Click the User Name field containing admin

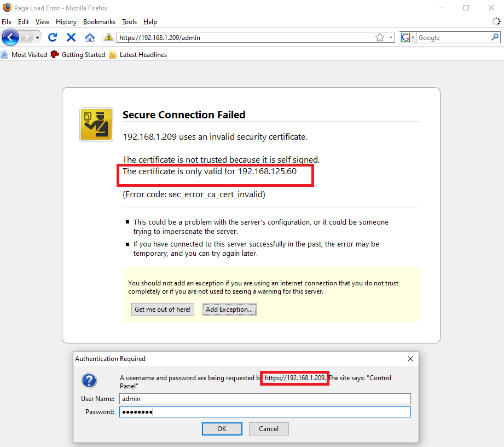pos(265,399)
